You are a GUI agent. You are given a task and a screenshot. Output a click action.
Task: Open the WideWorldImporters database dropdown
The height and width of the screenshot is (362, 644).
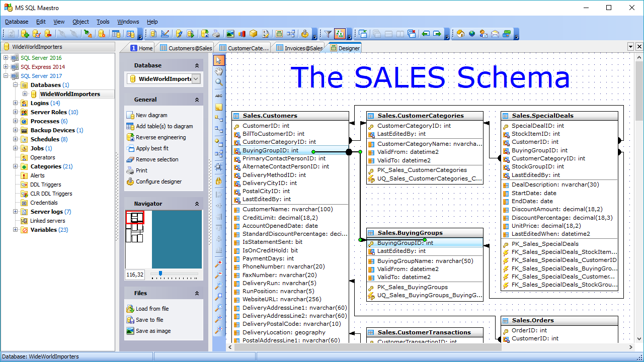196,79
